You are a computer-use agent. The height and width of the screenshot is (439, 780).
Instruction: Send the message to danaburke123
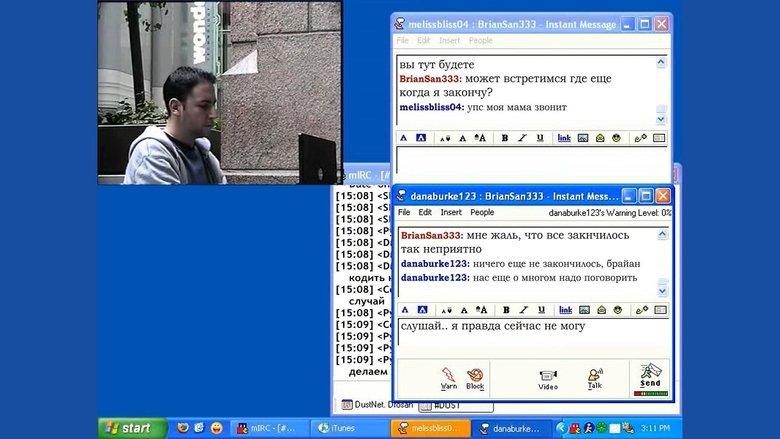(650, 378)
